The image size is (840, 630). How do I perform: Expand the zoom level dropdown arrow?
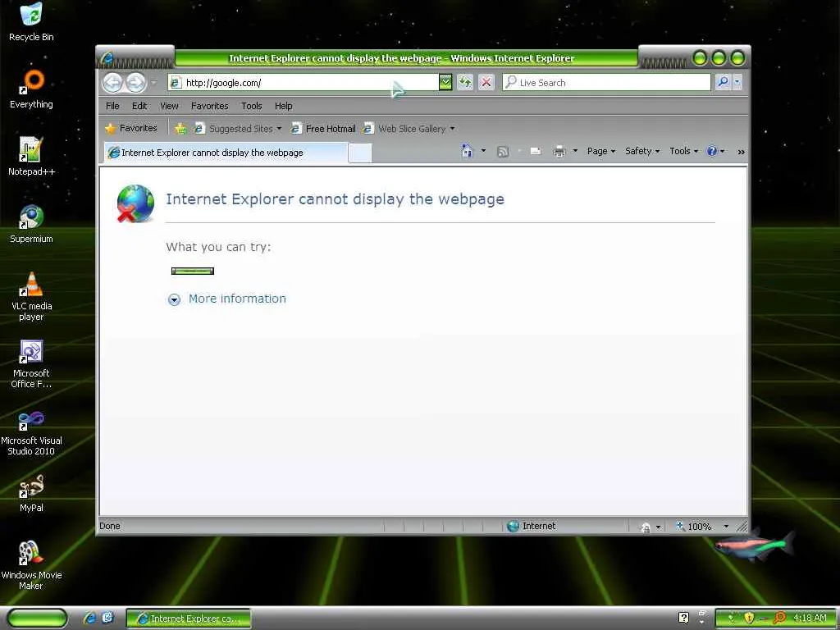(726, 527)
